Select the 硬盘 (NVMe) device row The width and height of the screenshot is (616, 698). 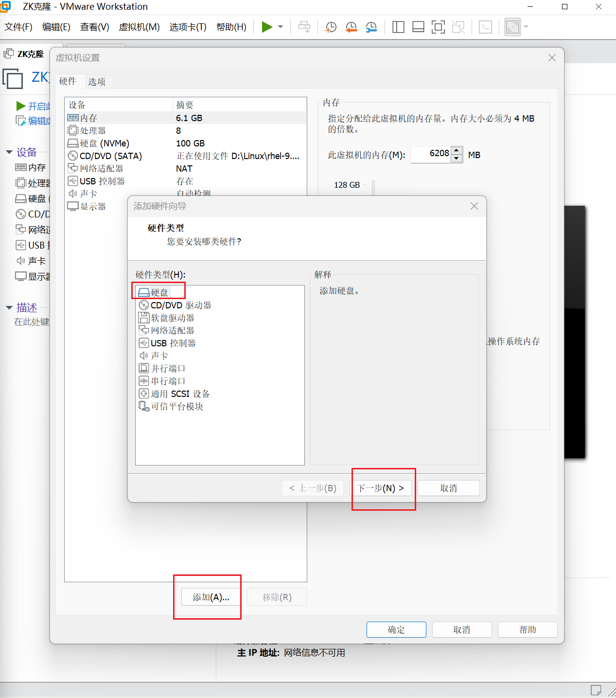[186, 143]
